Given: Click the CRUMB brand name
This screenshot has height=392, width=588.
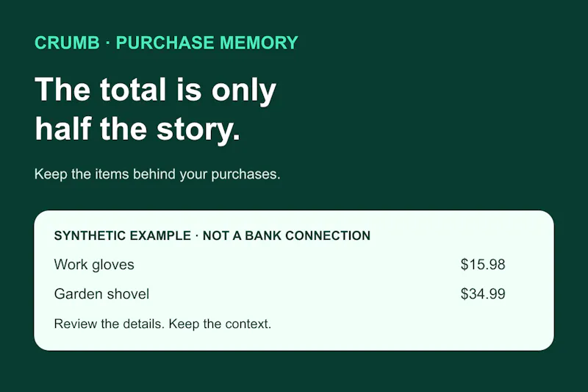Looking at the screenshot, I should point(67,43).
